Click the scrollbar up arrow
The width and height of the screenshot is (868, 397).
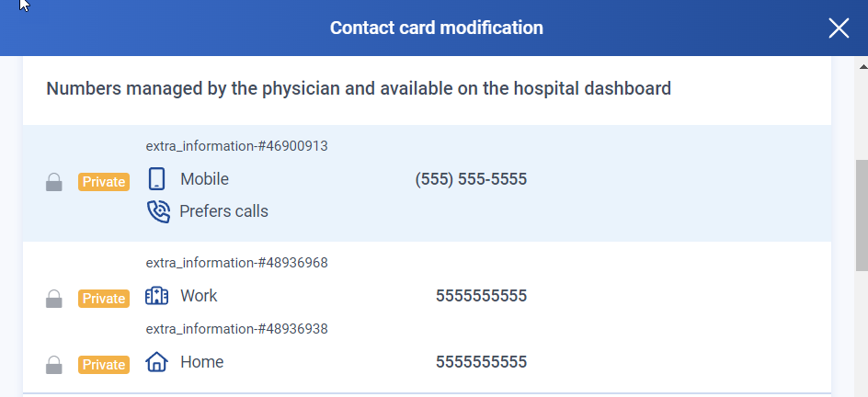(x=862, y=67)
